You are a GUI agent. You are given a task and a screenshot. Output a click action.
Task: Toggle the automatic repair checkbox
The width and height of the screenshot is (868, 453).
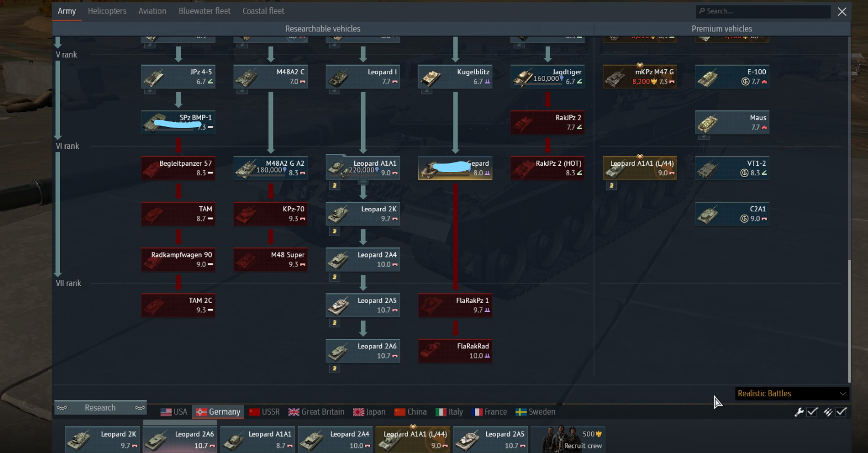(812, 411)
